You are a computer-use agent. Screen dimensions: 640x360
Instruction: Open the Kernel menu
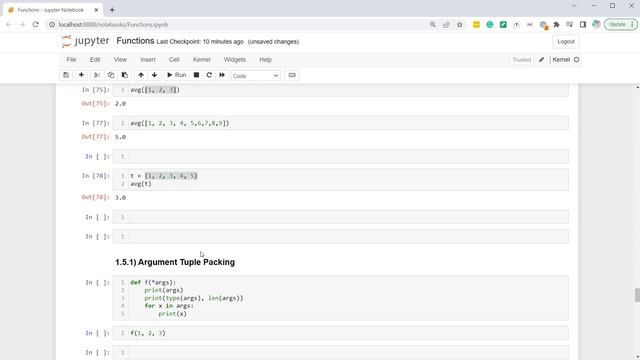click(x=202, y=60)
